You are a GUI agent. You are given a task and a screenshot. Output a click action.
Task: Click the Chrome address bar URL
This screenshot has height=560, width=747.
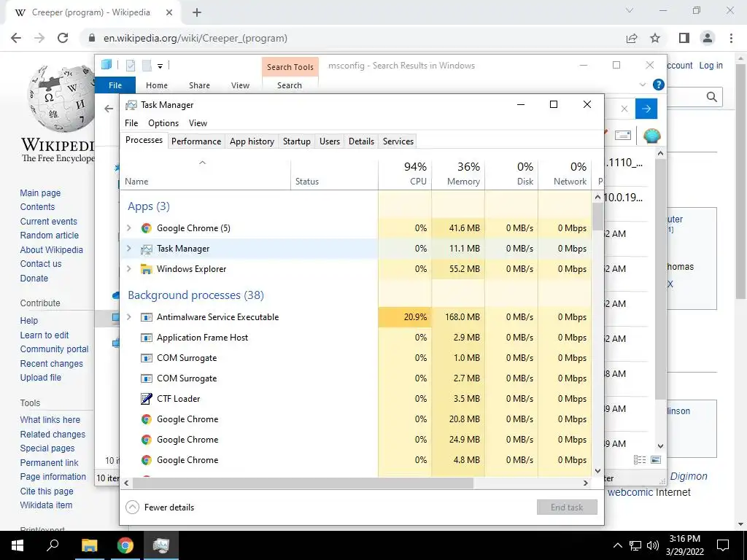point(196,38)
